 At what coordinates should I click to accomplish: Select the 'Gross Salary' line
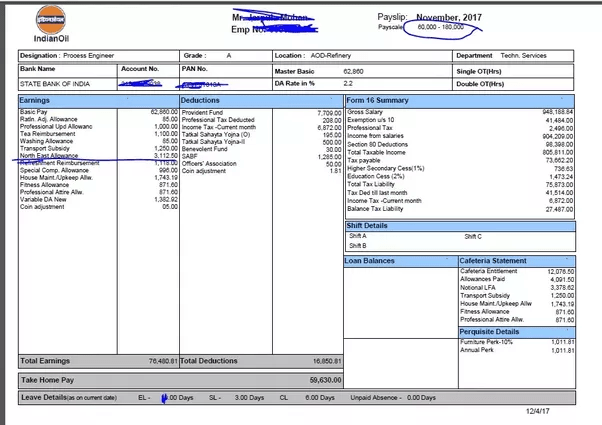[460, 112]
